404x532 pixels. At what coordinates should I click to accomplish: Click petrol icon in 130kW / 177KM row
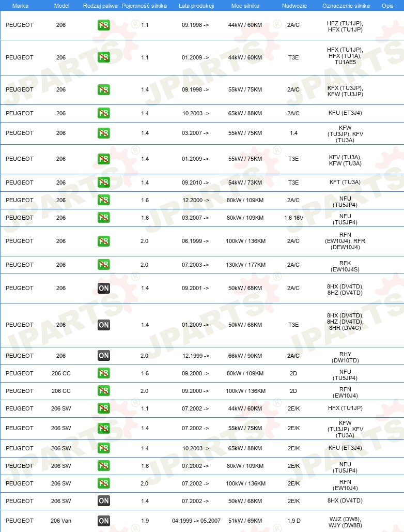coord(104,265)
